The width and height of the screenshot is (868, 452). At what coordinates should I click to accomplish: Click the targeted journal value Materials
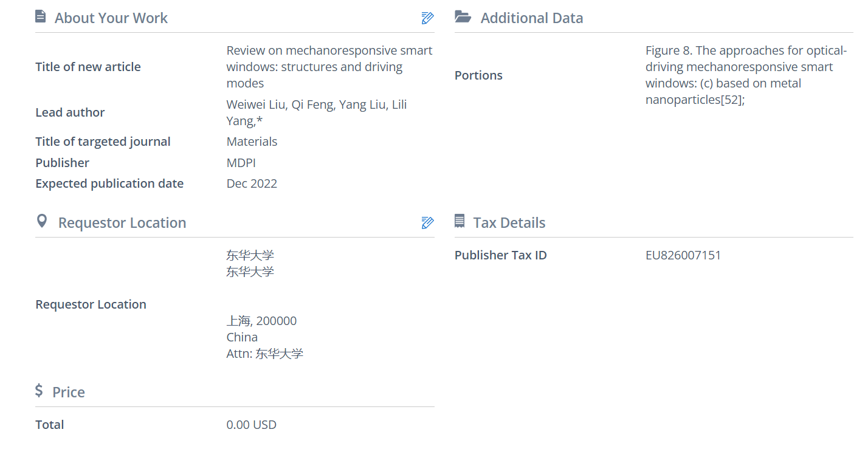252,142
